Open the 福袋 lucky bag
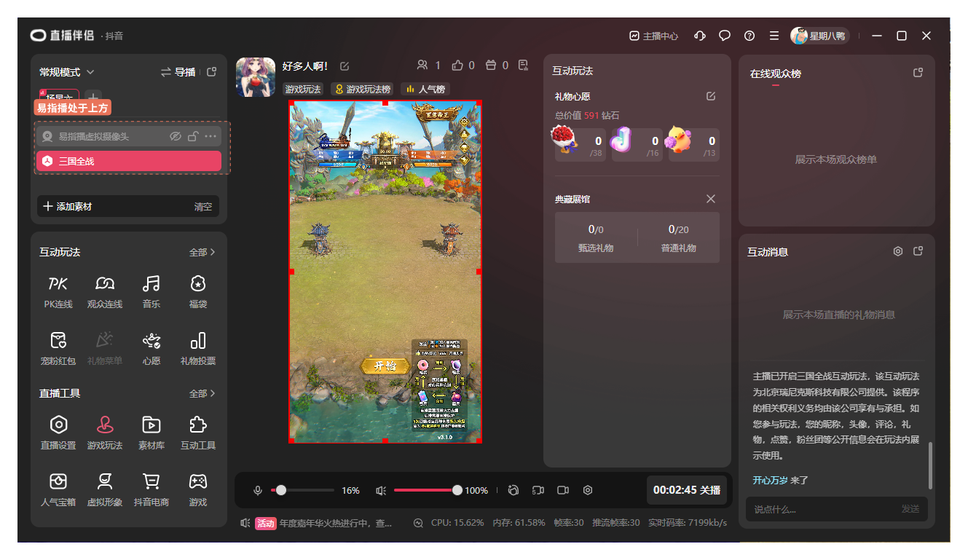The image size is (968, 560). point(198,291)
